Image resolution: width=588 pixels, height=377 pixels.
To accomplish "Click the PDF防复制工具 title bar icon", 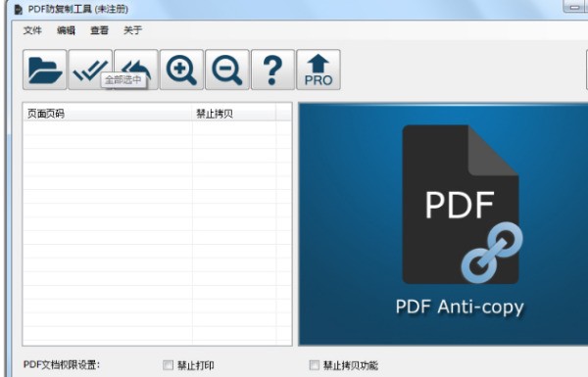I will tap(18, 9).
